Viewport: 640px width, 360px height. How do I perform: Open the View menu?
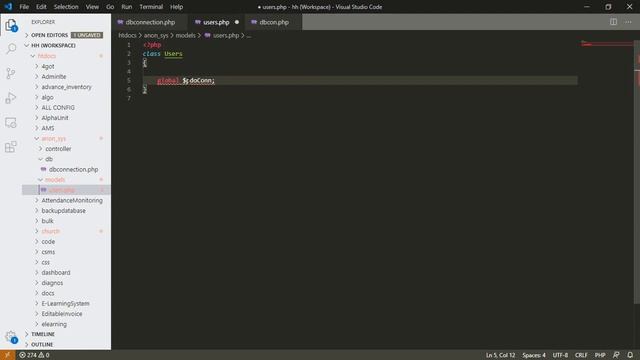[92, 7]
